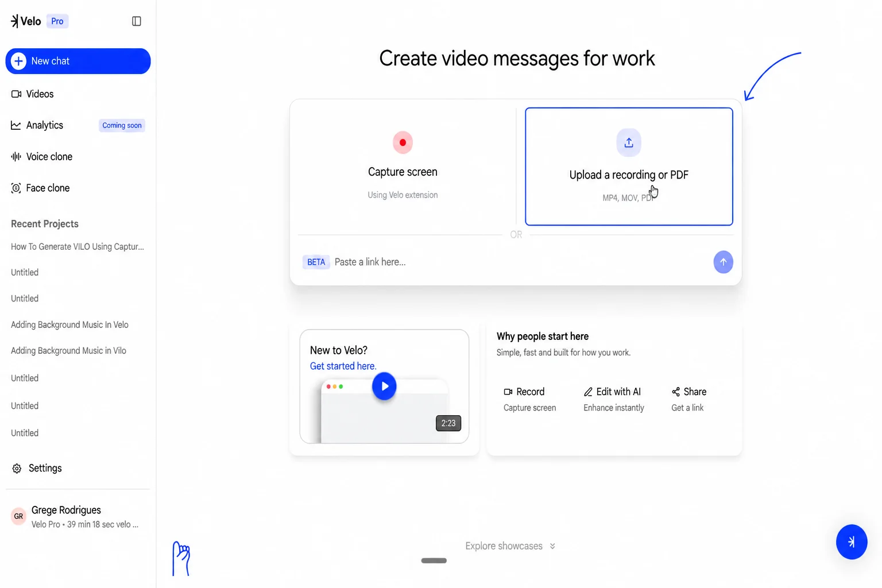Click the MP4, MOV, PDF format text
Screen dimensions: 882x588
(628, 198)
